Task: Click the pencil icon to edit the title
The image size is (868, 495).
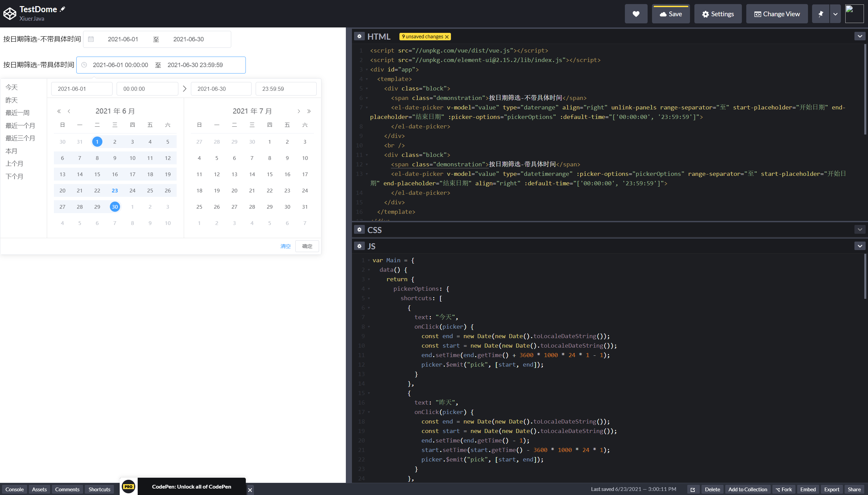Action: pyautogui.click(x=62, y=9)
